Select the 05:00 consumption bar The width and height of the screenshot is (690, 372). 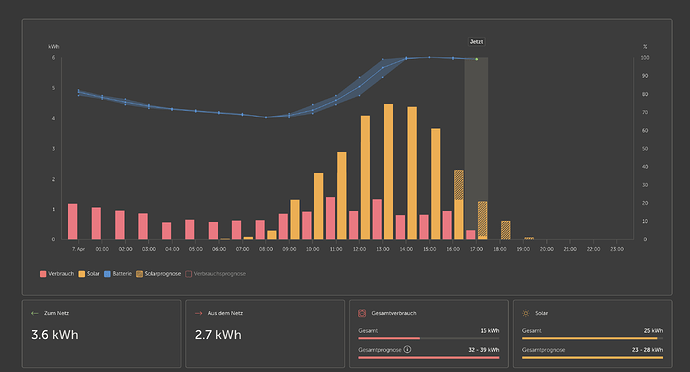[190, 229]
